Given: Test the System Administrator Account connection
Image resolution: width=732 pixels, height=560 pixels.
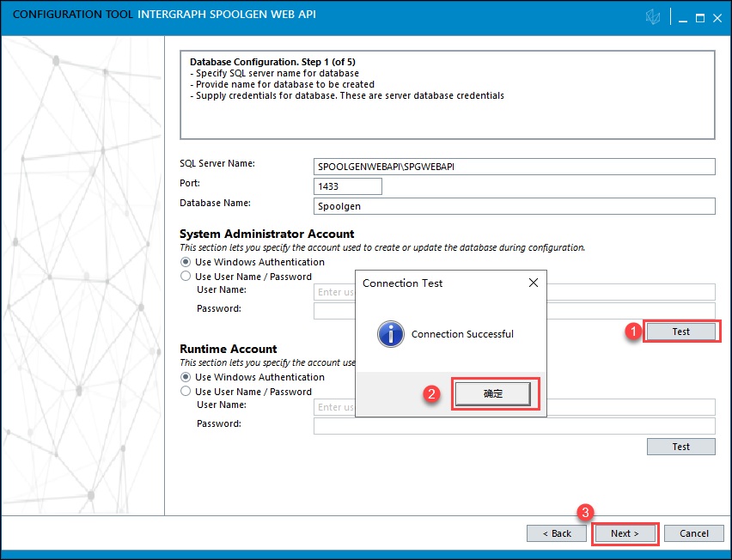Looking at the screenshot, I should 680,332.
